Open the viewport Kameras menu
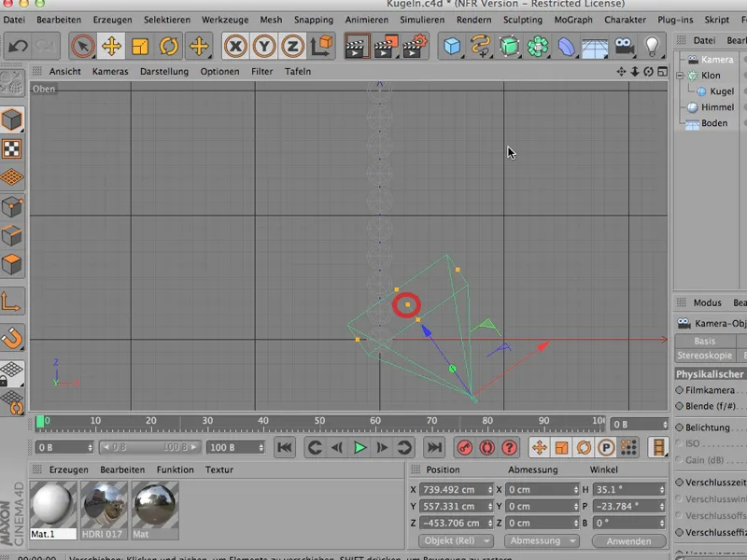 pos(110,72)
